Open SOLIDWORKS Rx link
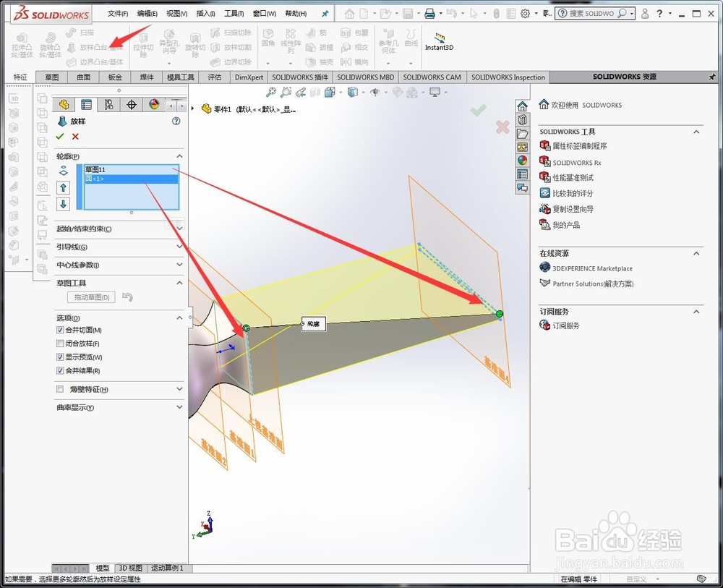 (x=577, y=163)
